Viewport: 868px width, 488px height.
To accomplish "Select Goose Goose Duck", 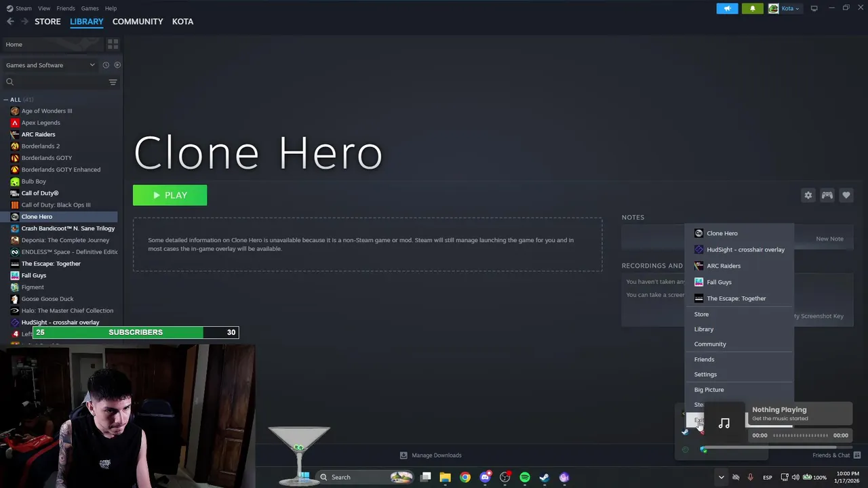I will click(x=47, y=299).
